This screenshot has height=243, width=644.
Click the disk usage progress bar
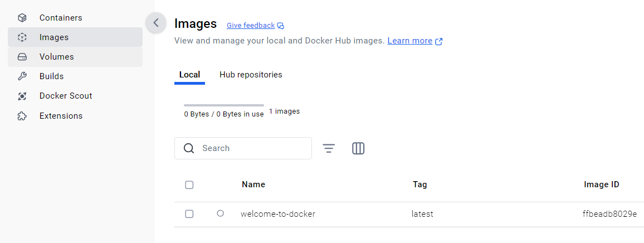(224, 105)
